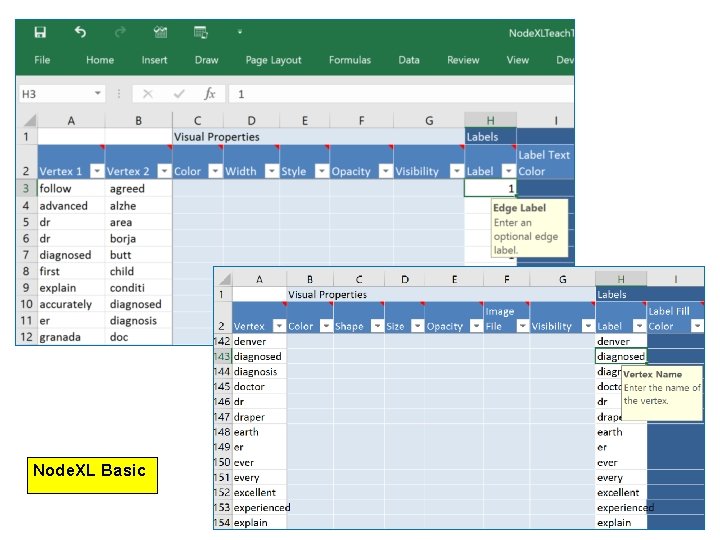Image resolution: width=720 pixels, height=540 pixels.
Task: Open the Vertex 1 filter dropdown
Action: 97,171
